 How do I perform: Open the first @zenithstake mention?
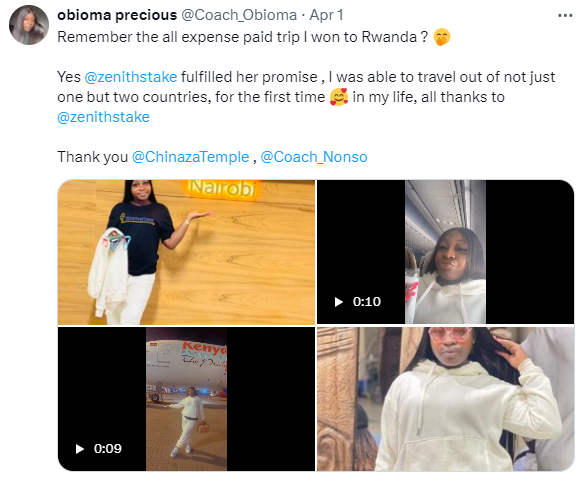click(130, 77)
